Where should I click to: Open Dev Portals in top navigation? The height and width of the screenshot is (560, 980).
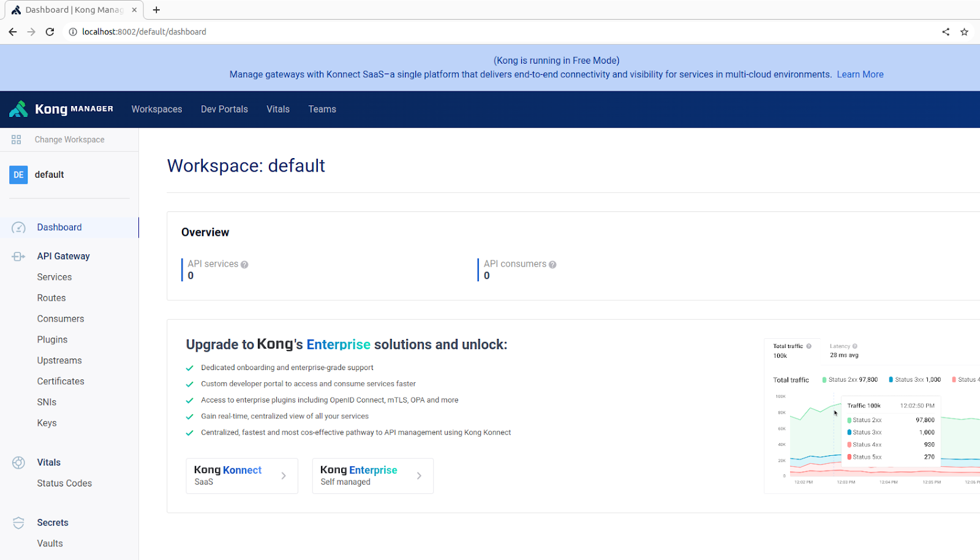tap(224, 109)
